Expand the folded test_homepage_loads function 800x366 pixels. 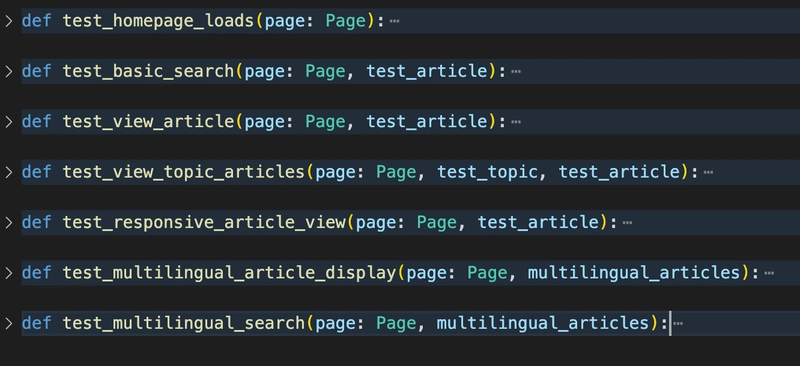click(8, 21)
